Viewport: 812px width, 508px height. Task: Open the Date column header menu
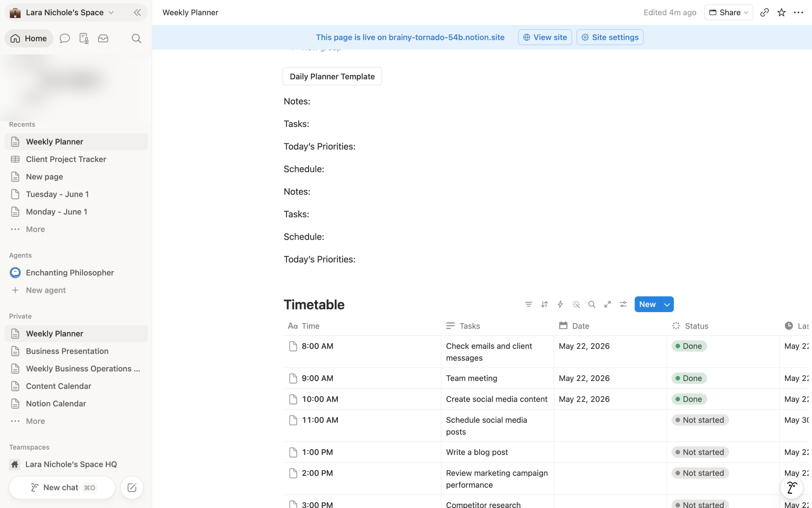point(610,326)
